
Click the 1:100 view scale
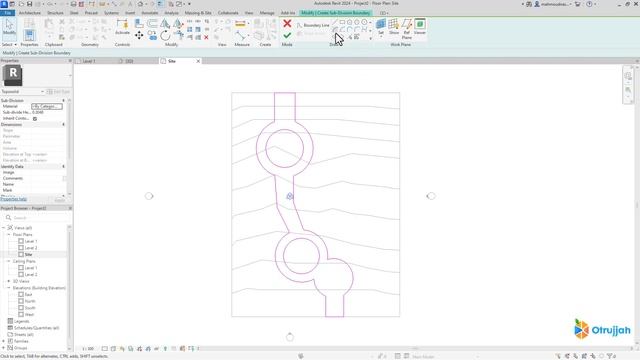[88, 349]
